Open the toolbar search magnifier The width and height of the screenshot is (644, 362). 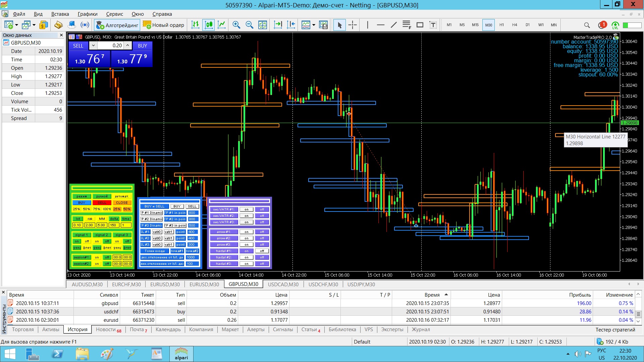coord(587,25)
